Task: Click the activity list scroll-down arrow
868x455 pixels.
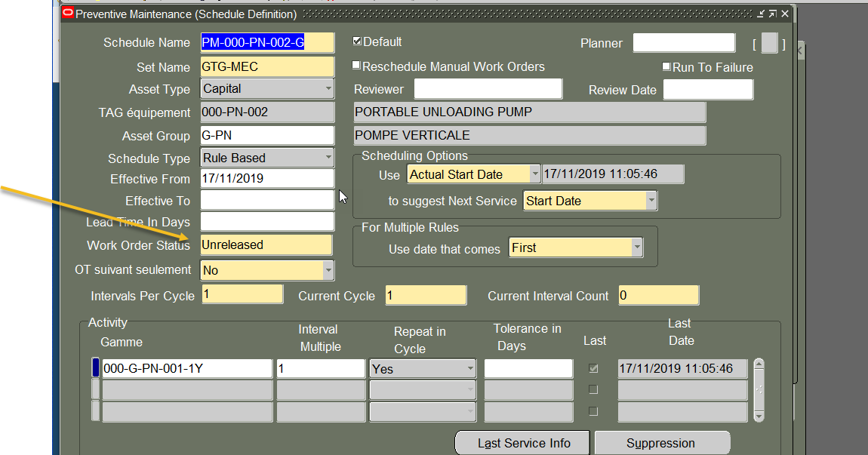Action: coord(759,416)
